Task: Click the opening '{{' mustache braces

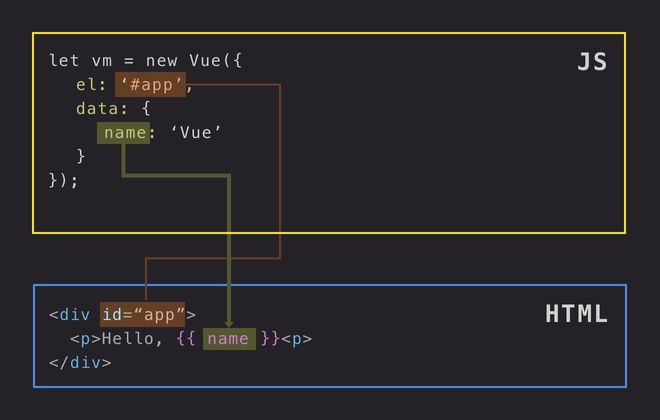Action: pyautogui.click(x=186, y=339)
